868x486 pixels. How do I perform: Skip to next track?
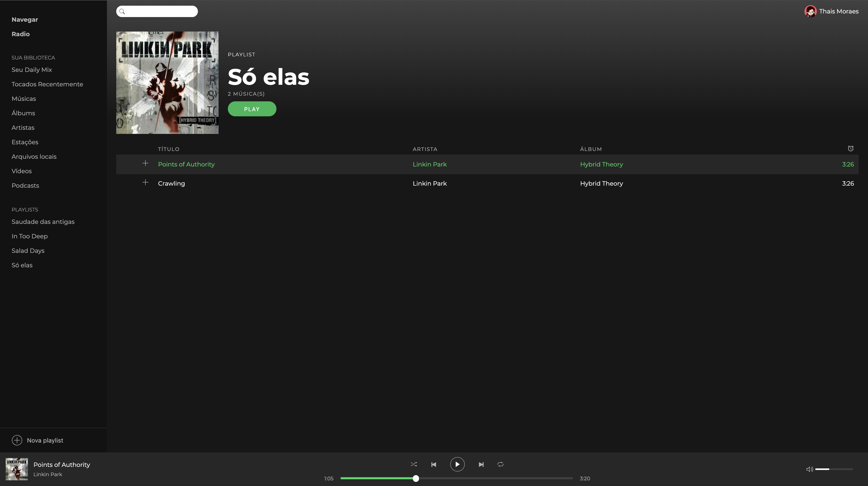[481, 465]
